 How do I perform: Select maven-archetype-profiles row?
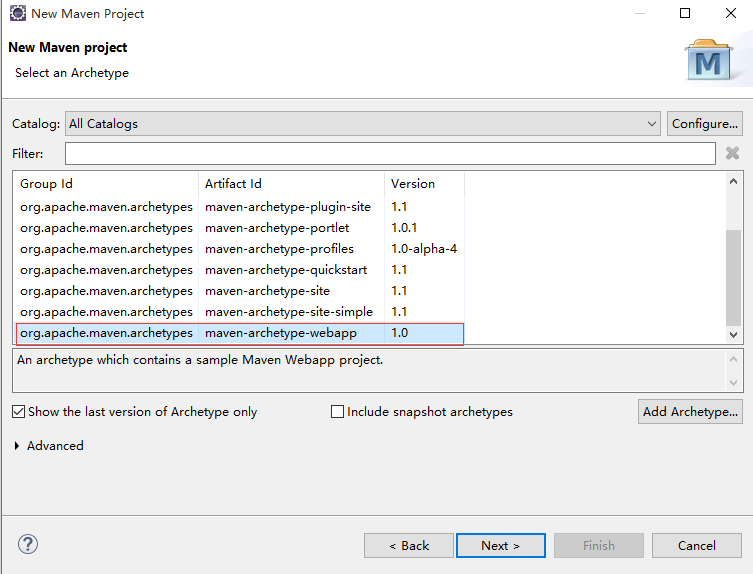coord(239,249)
